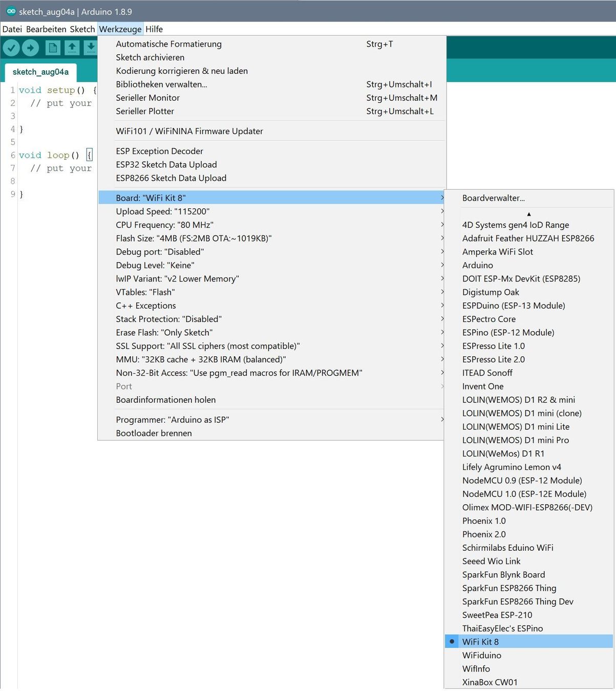Screen dimensions: 616x691
Task: Open the Flash Size 4MB submenu
Action: click(x=271, y=238)
